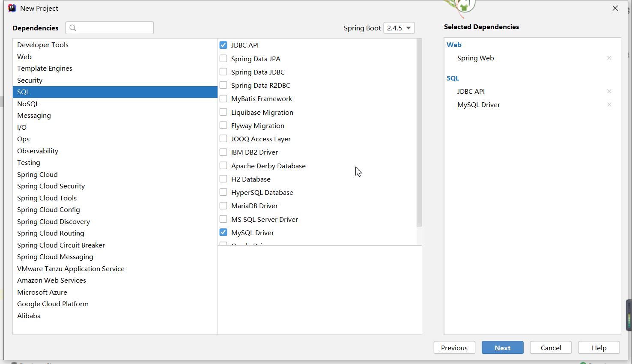Click the Web group header in Selected Dependencies

tap(454, 45)
